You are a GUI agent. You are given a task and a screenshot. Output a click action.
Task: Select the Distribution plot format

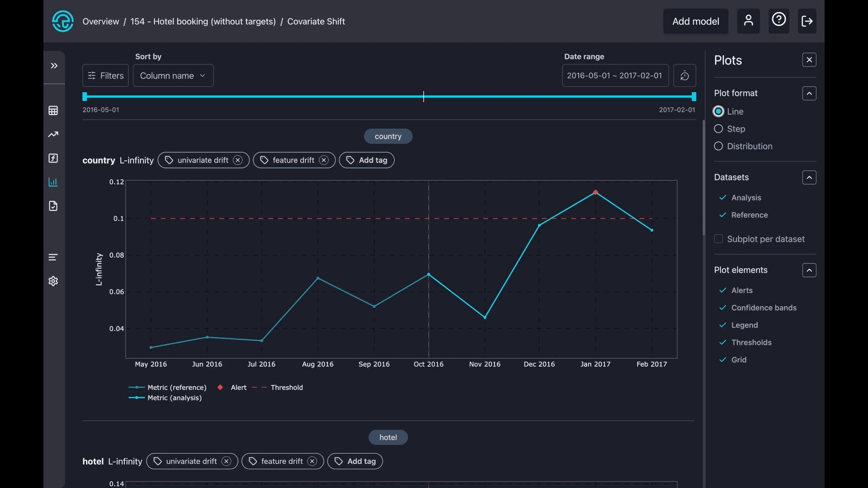click(718, 146)
